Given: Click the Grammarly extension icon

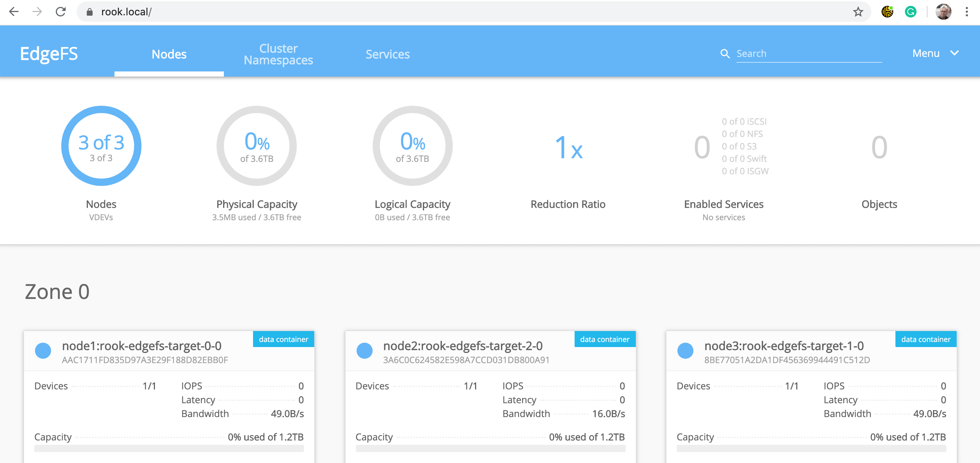Looking at the screenshot, I should click(x=910, y=12).
